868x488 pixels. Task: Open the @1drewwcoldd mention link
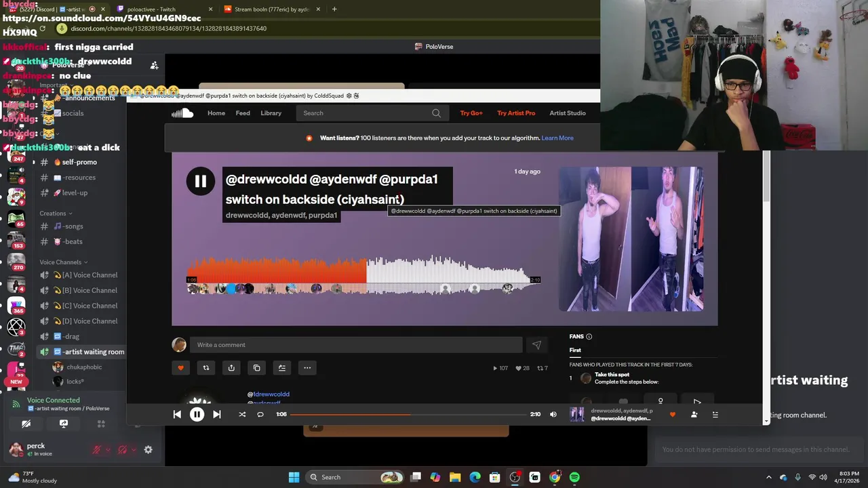269,394
